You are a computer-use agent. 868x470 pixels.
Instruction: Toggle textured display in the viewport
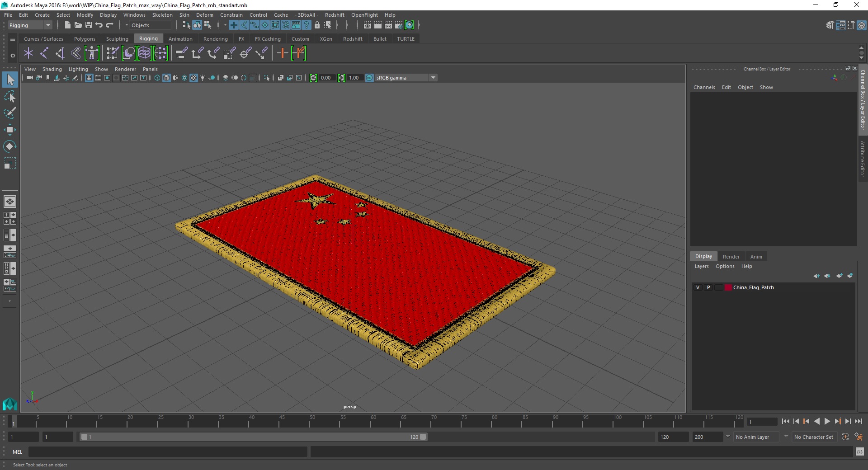193,78
